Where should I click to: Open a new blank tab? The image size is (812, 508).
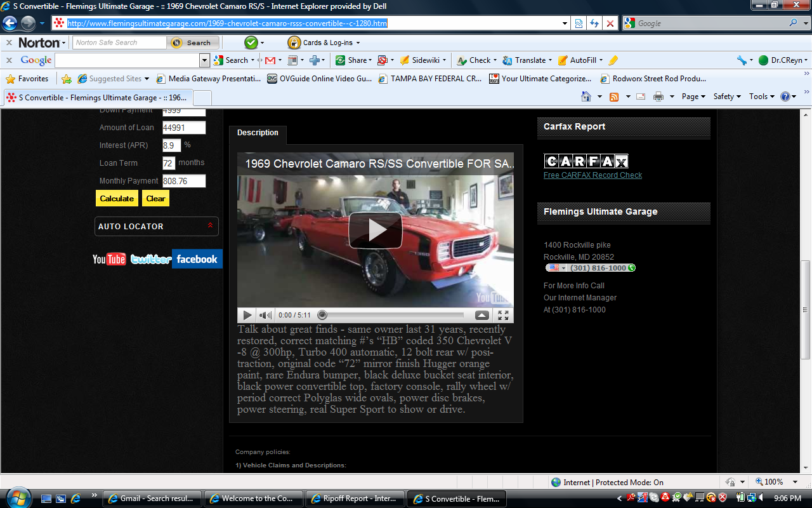click(x=202, y=98)
